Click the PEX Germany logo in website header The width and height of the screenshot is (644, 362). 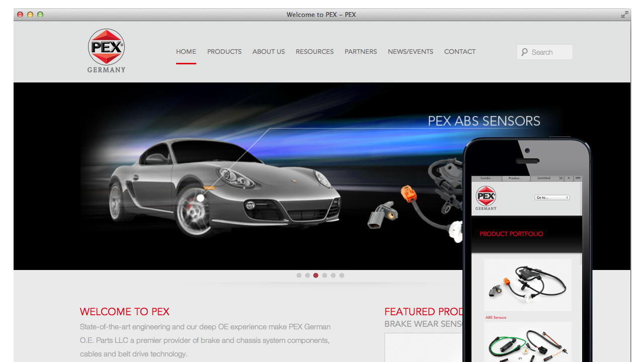pyautogui.click(x=106, y=50)
